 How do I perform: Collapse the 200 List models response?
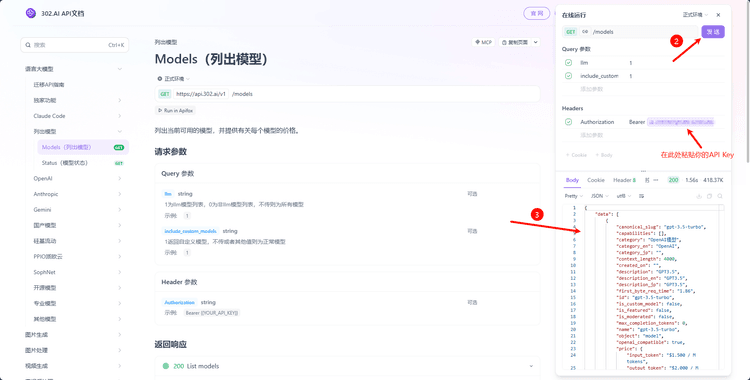(x=531, y=366)
